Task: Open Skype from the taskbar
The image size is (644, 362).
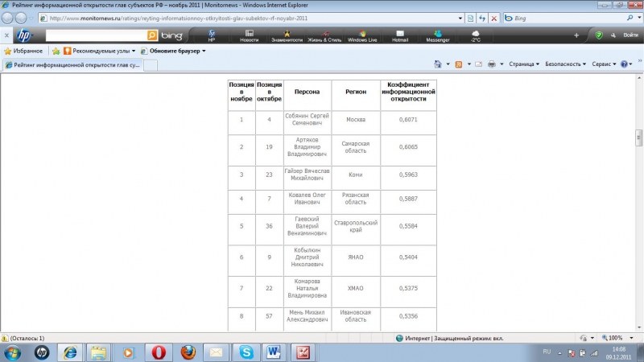Action: pos(246,352)
